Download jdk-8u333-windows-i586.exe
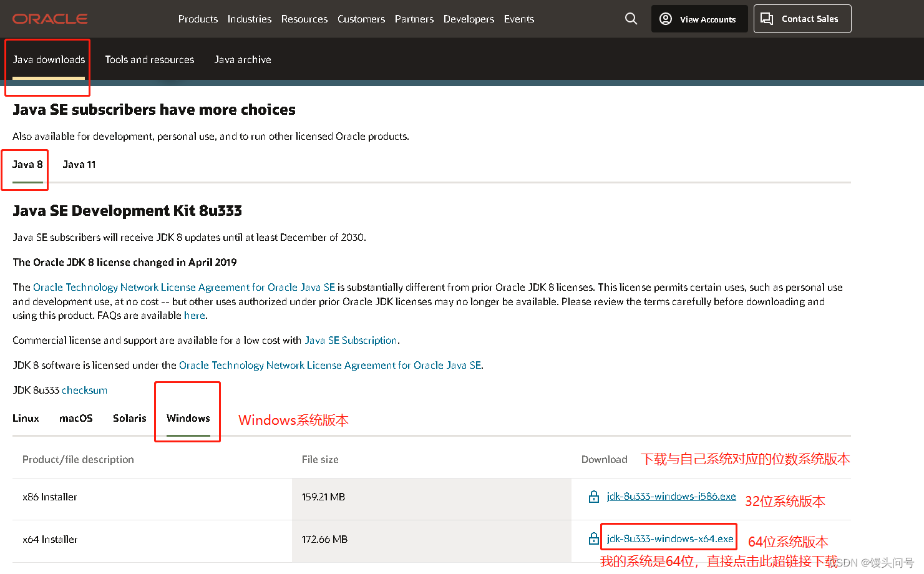Image resolution: width=924 pixels, height=574 pixels. 671,497
